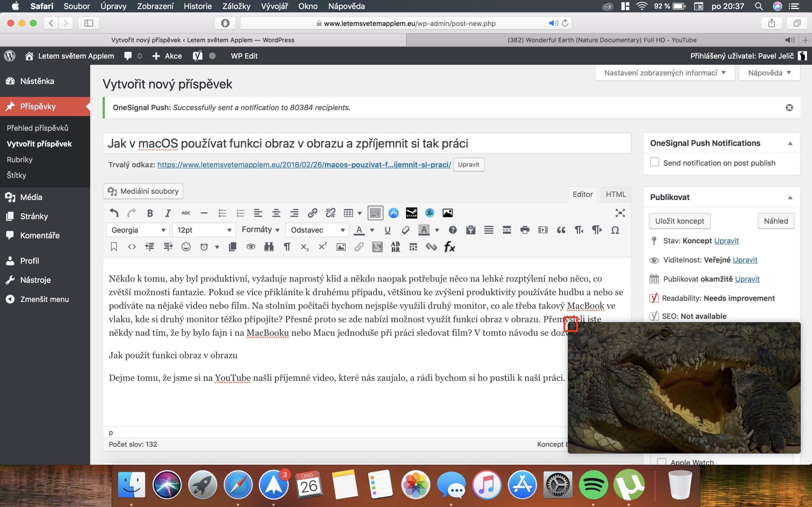Open the 12pt font size dropdown
The height and width of the screenshot is (507, 812).
pos(204,230)
